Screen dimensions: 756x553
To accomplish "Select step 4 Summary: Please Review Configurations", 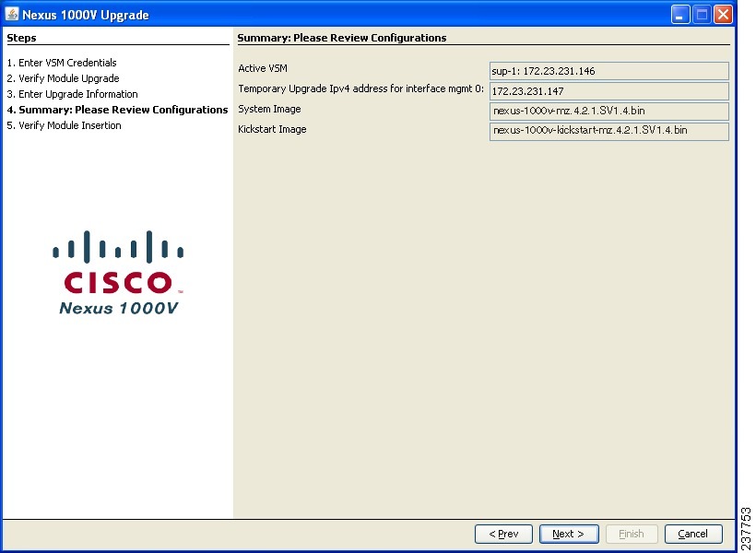I will pyautogui.click(x=117, y=110).
